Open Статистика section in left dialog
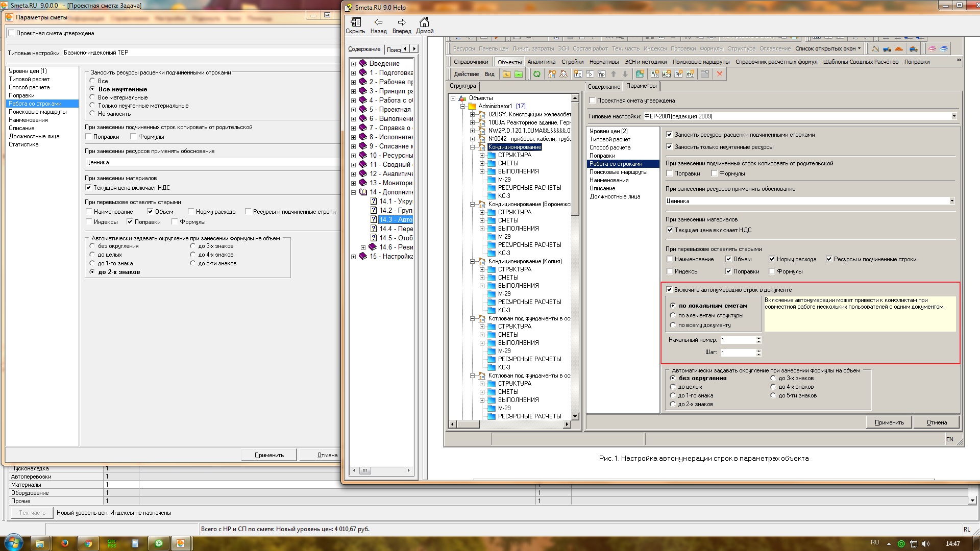 click(x=23, y=144)
